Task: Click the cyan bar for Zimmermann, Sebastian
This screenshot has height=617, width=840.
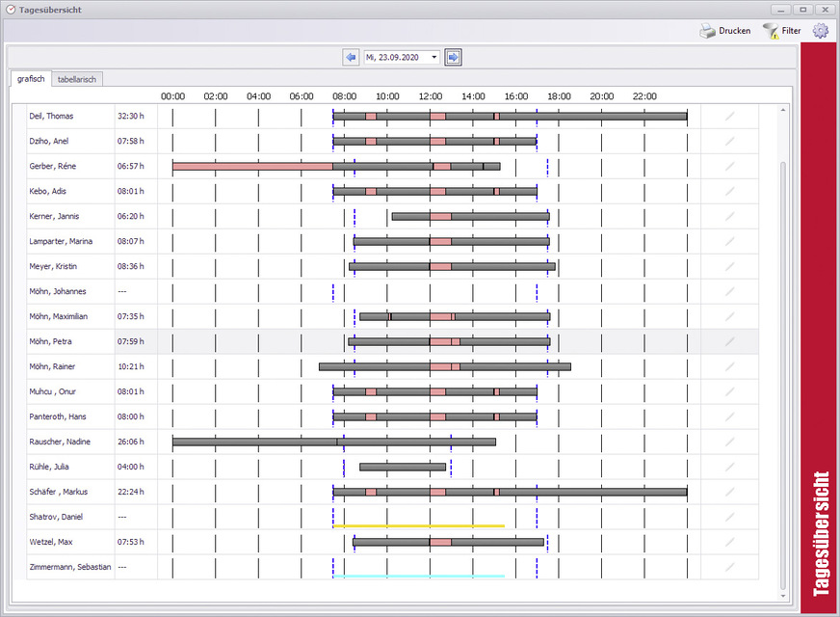Action: 418,576
